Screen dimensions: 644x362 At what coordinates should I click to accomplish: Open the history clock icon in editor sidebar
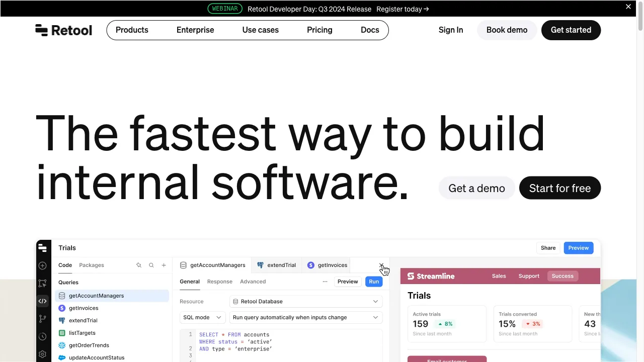coord(43,336)
